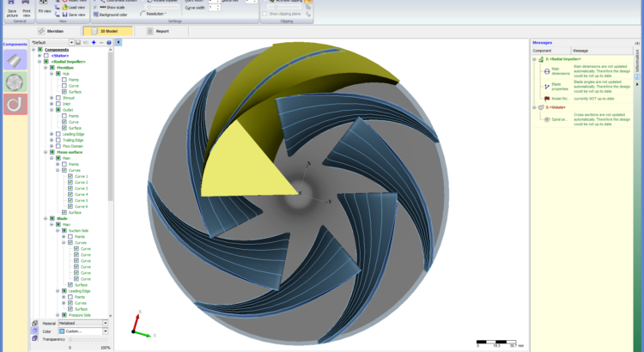Select the Radial Impeller tree item
Viewport: 644px width, 352px height.
click(68, 62)
